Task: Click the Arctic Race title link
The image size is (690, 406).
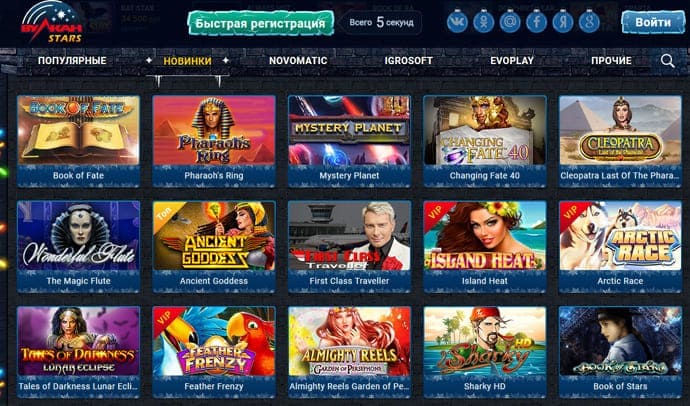Action: 620,281
